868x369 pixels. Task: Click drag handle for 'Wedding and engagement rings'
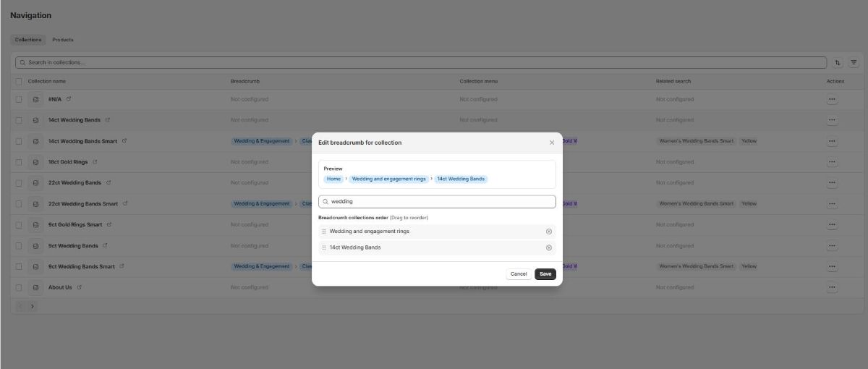pyautogui.click(x=324, y=232)
